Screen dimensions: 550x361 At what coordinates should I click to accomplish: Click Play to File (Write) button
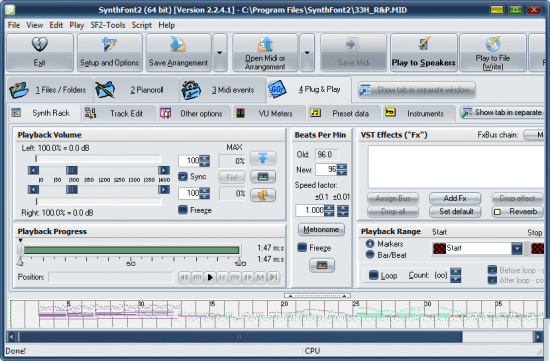(x=493, y=53)
